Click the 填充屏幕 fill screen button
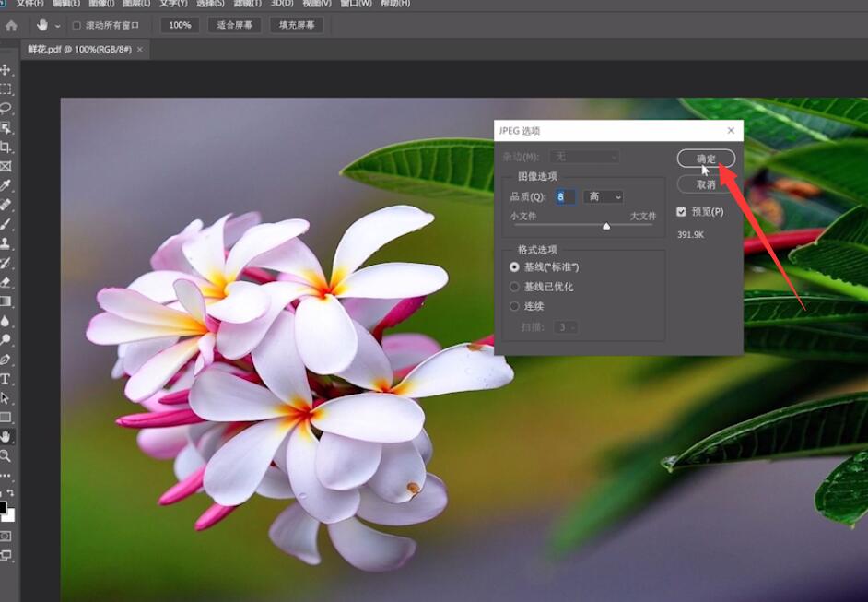The width and height of the screenshot is (868, 602). (297, 26)
